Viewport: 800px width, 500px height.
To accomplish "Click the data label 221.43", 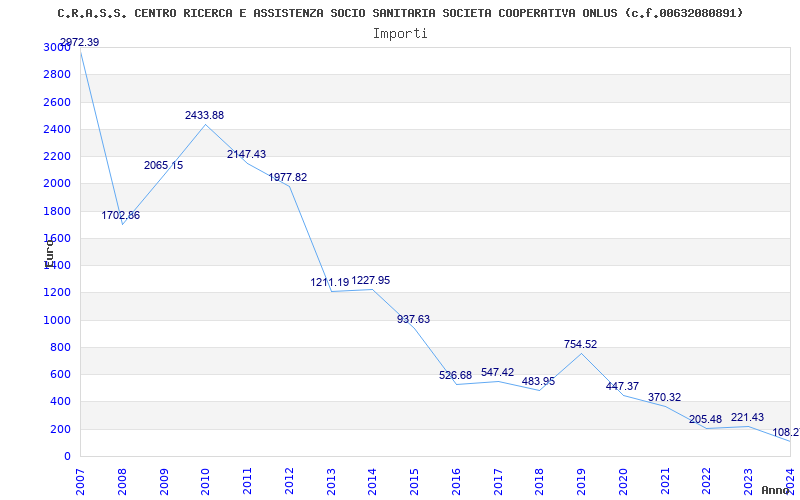I will click(x=747, y=417).
